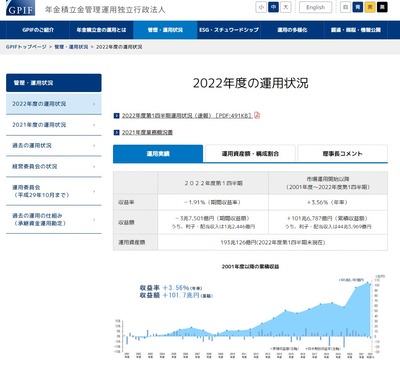400x368 pixels.
Task: Click the cumulative returns chart image
Action: point(250,317)
